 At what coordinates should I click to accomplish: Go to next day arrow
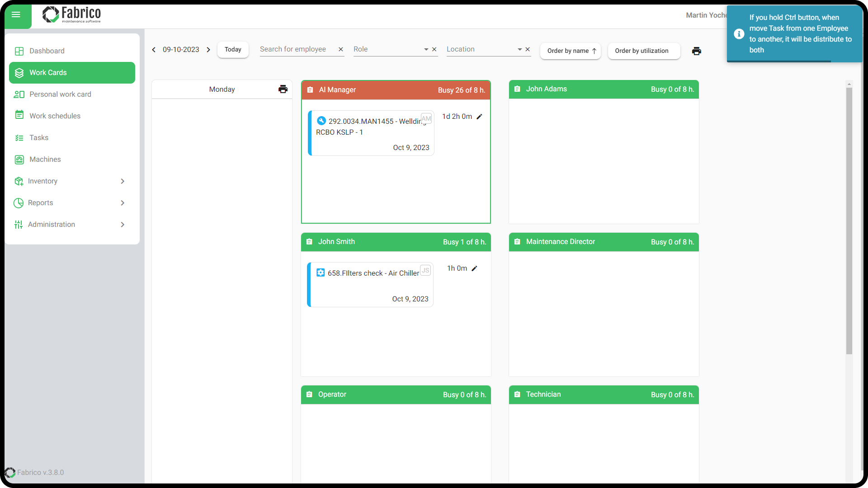click(x=208, y=50)
